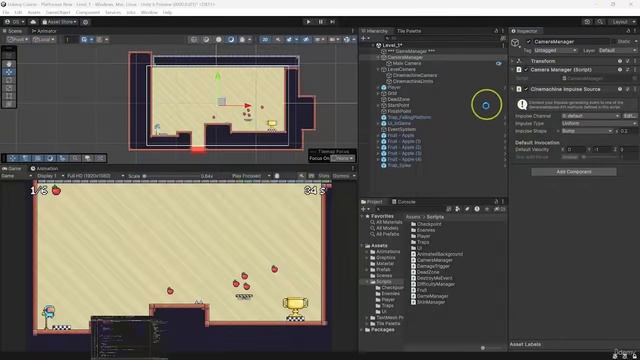Disable Camera Manager script checkbox

point(526,70)
